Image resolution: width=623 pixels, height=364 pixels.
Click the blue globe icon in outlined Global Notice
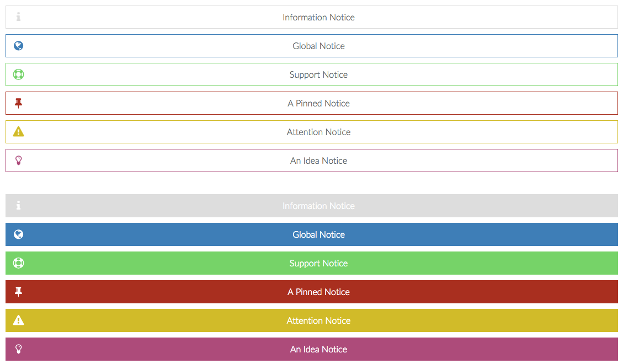(x=18, y=46)
